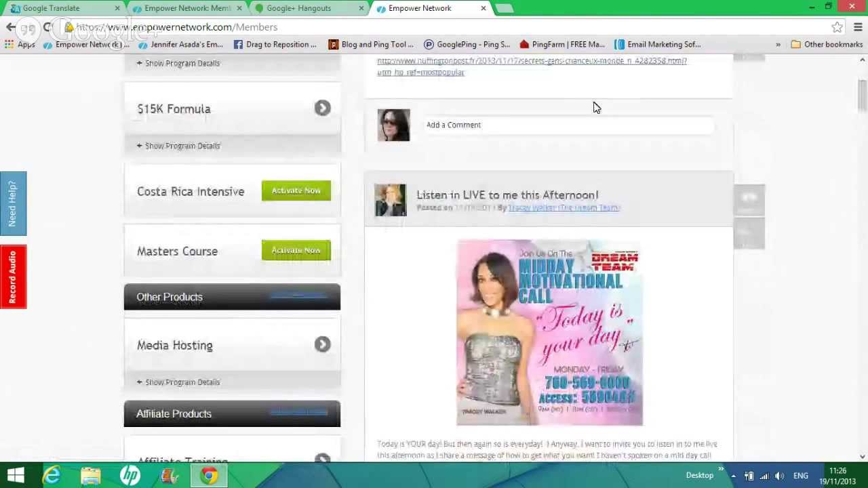Open the 'PingFarm | FREE Ma...' bookmark
Image resolution: width=868 pixels, height=488 pixels.
click(x=561, y=45)
